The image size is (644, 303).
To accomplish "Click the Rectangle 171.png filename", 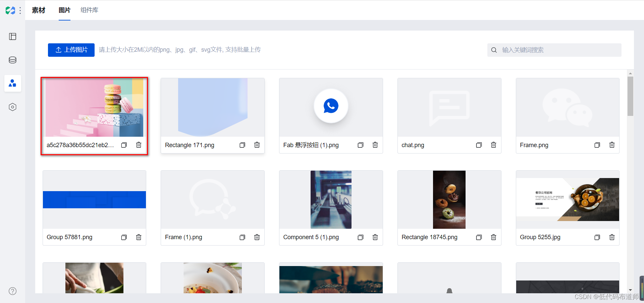I will pos(190,145).
